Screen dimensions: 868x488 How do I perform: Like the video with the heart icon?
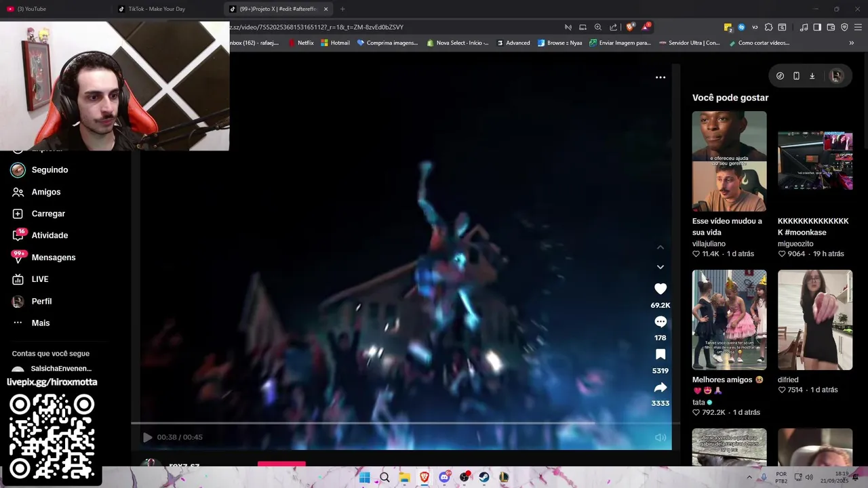(x=660, y=289)
